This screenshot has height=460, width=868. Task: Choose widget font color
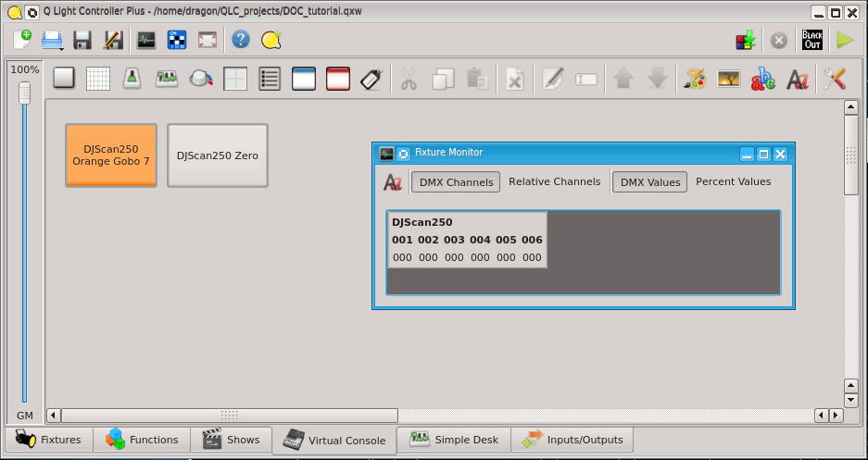(x=762, y=79)
